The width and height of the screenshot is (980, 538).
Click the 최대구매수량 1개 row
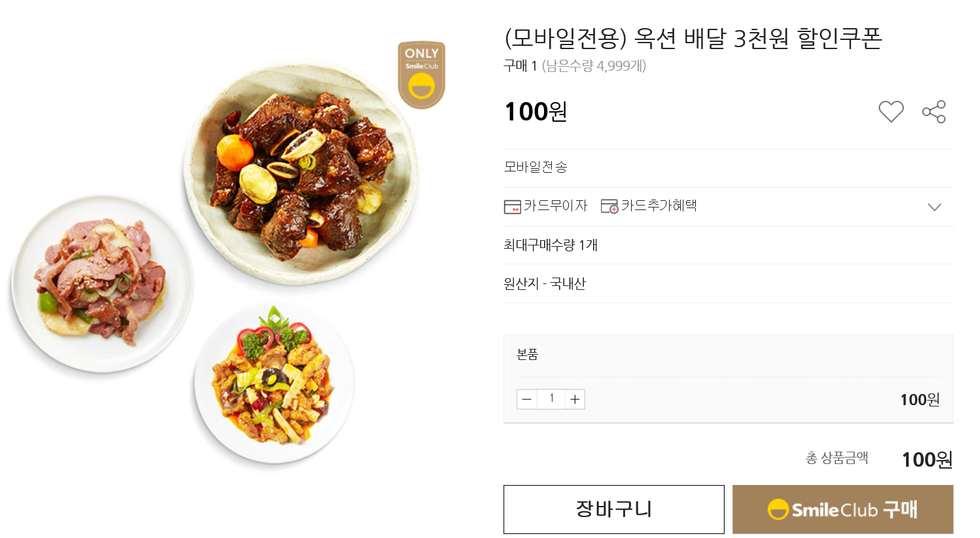pos(551,245)
